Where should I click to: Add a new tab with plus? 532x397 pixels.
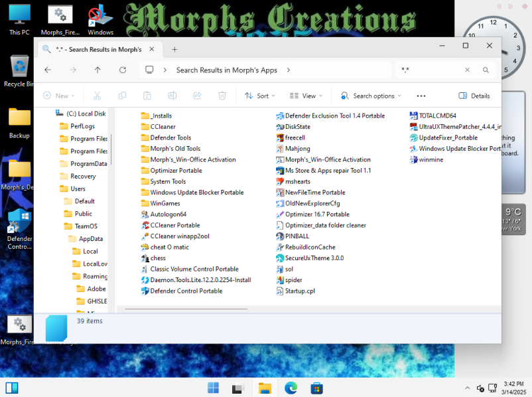point(174,50)
